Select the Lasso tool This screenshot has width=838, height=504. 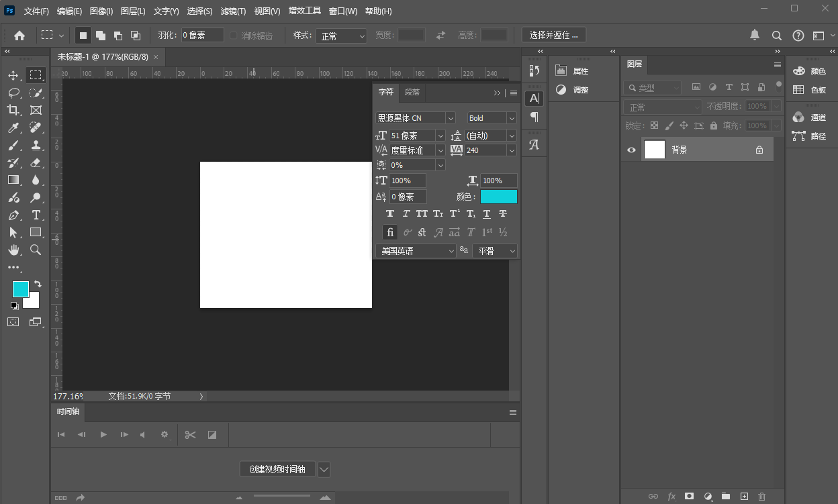tap(13, 93)
